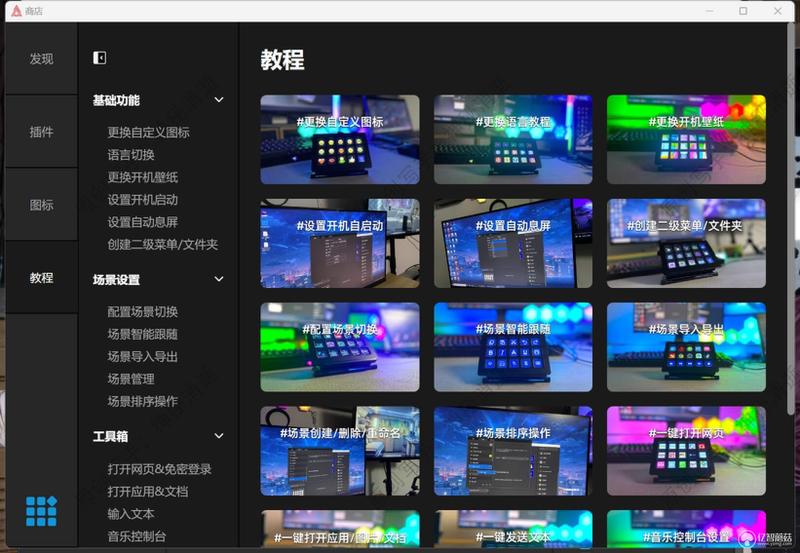Open the #配置场景切换 tutorial thumbnail
This screenshot has width=800, height=553.
340,347
